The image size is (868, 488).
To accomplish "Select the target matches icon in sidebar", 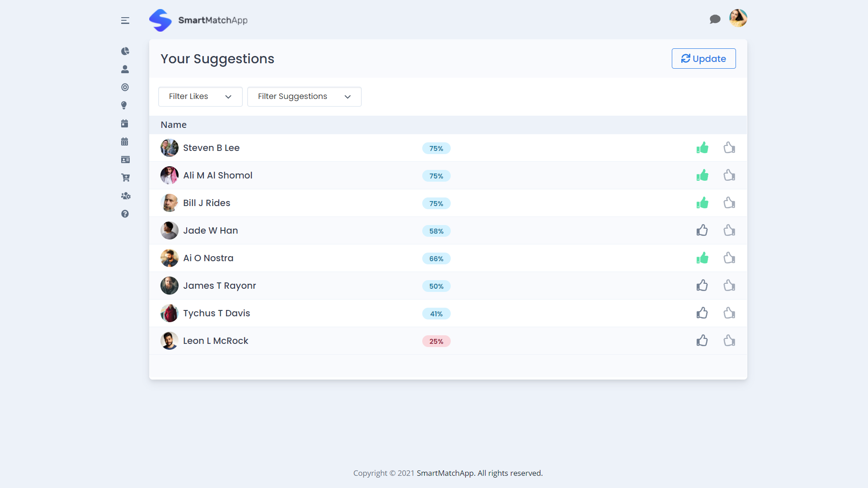I will click(x=125, y=87).
